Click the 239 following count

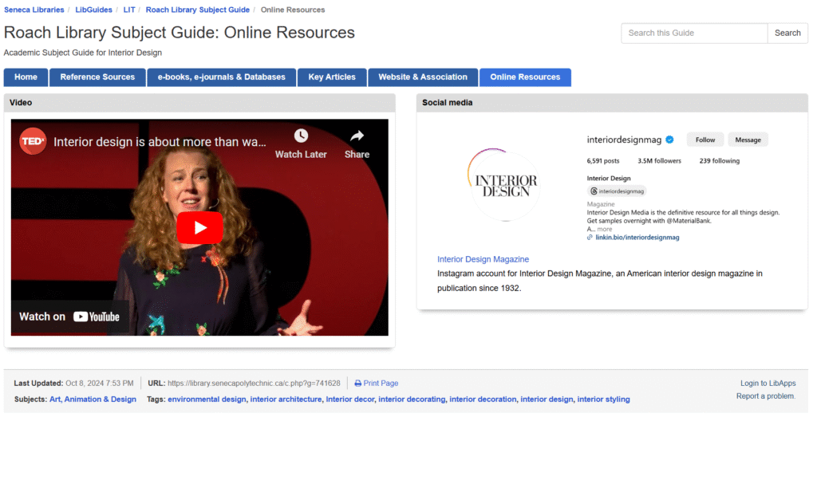(x=719, y=161)
